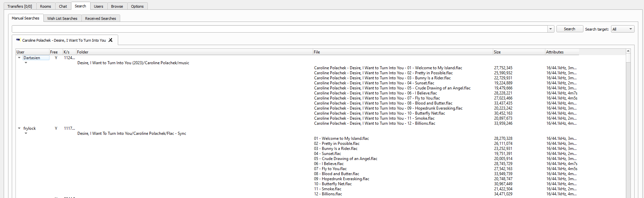Open the Options tab
Screen dimensions: 644x198
coord(137,6)
